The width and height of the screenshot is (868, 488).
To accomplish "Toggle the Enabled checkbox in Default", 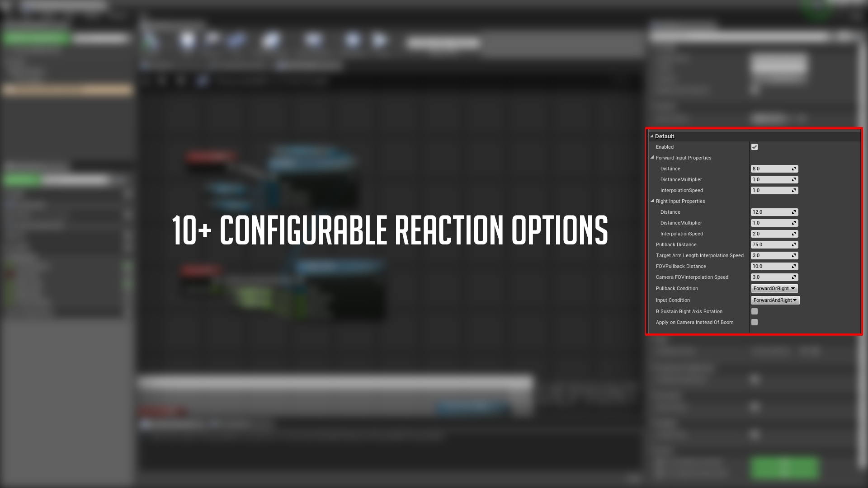I will click(754, 146).
